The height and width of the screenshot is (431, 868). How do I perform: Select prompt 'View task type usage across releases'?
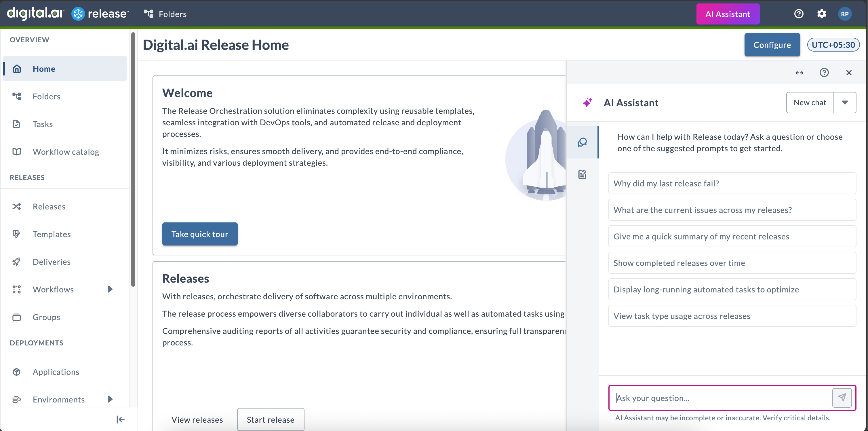(732, 316)
